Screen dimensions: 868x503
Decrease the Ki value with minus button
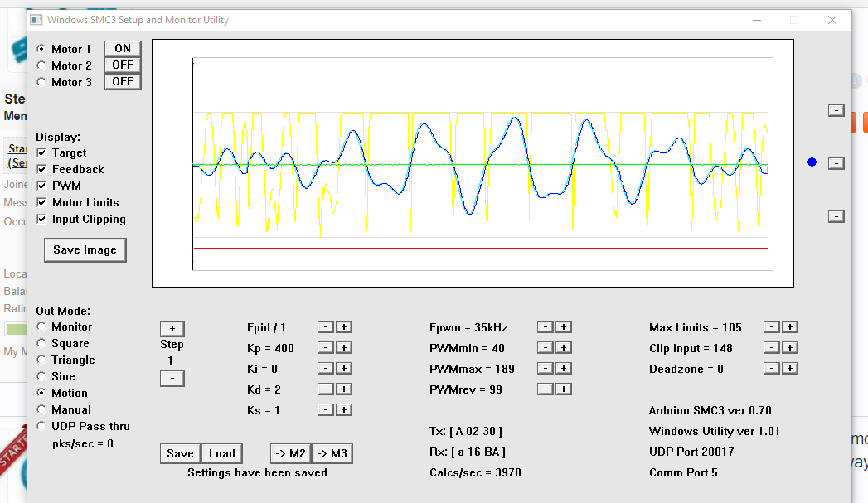pyautogui.click(x=326, y=369)
